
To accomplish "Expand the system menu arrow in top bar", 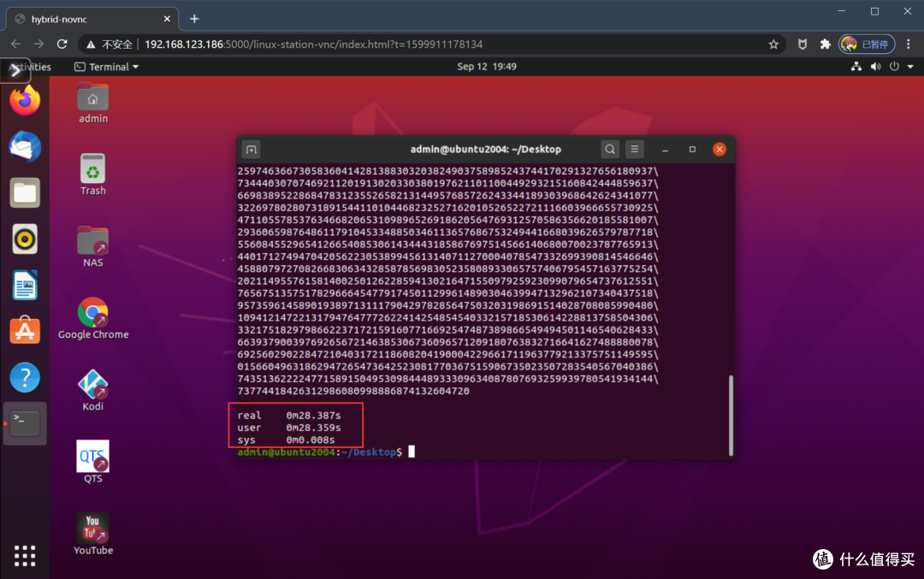I will click(910, 67).
